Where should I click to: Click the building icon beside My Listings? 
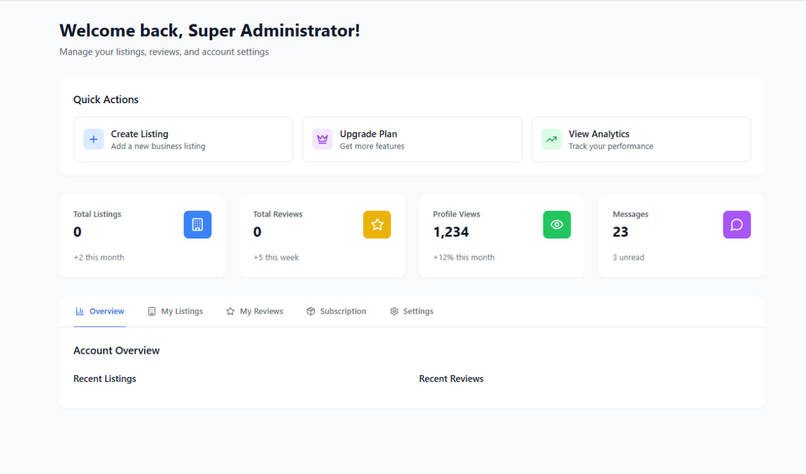coord(152,311)
